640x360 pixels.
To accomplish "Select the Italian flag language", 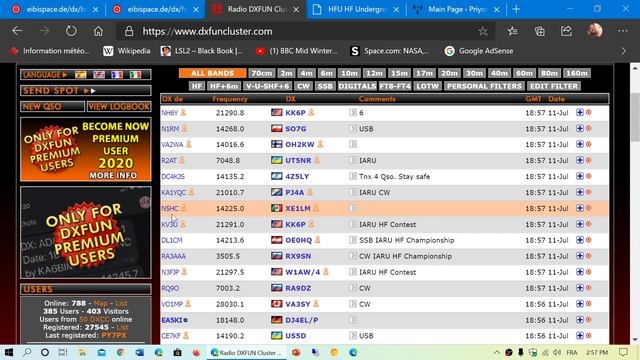I will click(x=136, y=74).
